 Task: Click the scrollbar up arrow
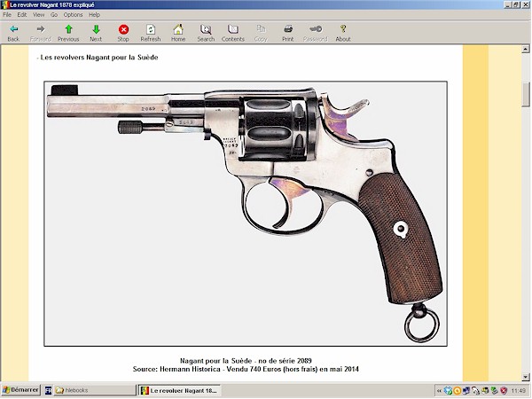coord(526,50)
